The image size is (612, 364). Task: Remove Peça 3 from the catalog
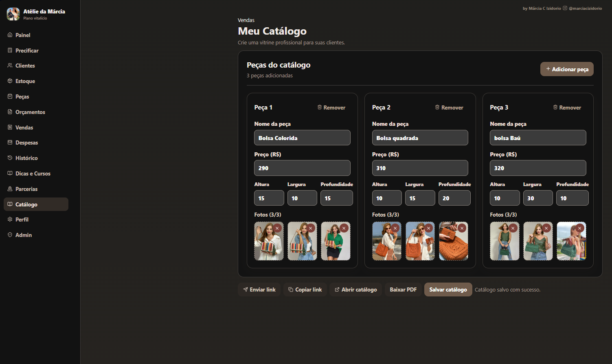567,107
